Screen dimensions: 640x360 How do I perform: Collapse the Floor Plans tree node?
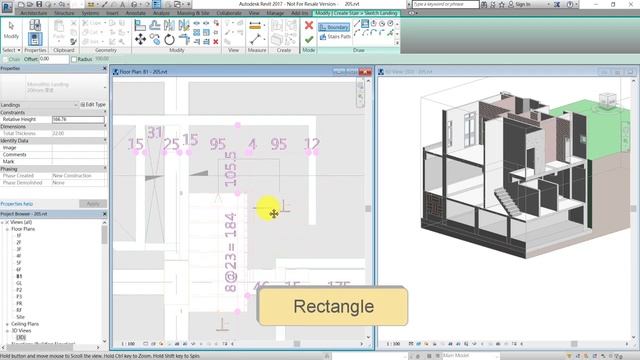pos(7,229)
